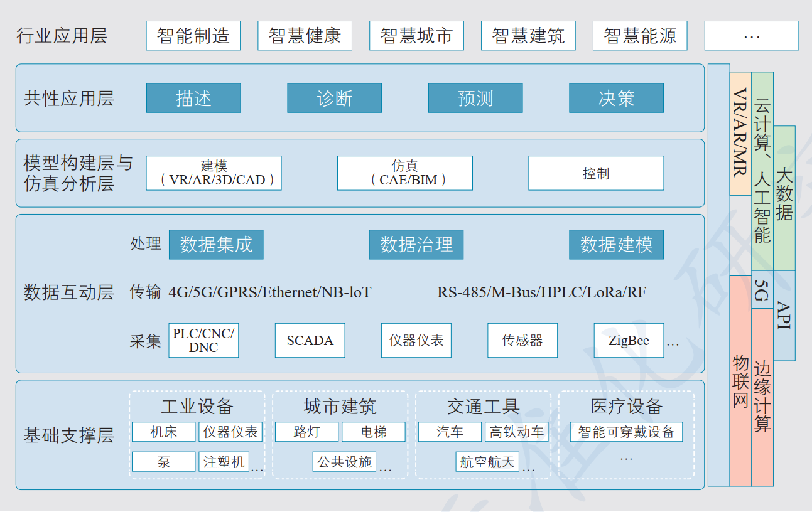This screenshot has width=812, height=512.
Task: Click the 电梯 box
Action: tap(374, 432)
